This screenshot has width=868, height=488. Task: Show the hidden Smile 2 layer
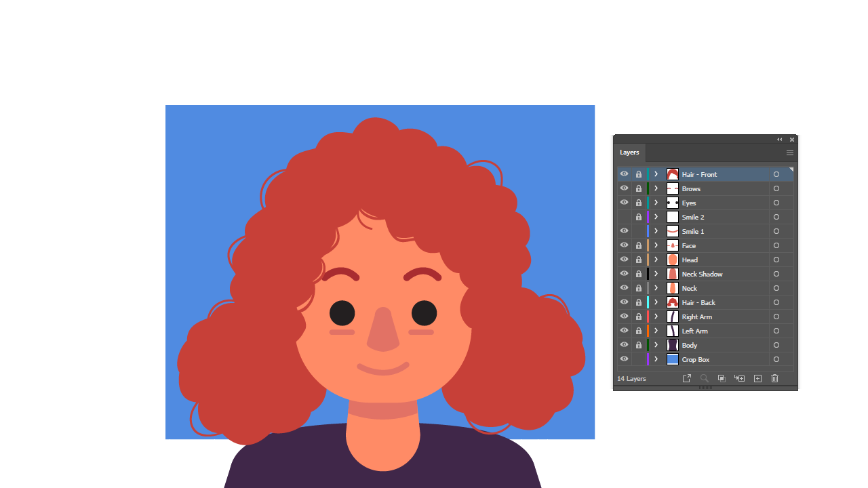(x=624, y=217)
